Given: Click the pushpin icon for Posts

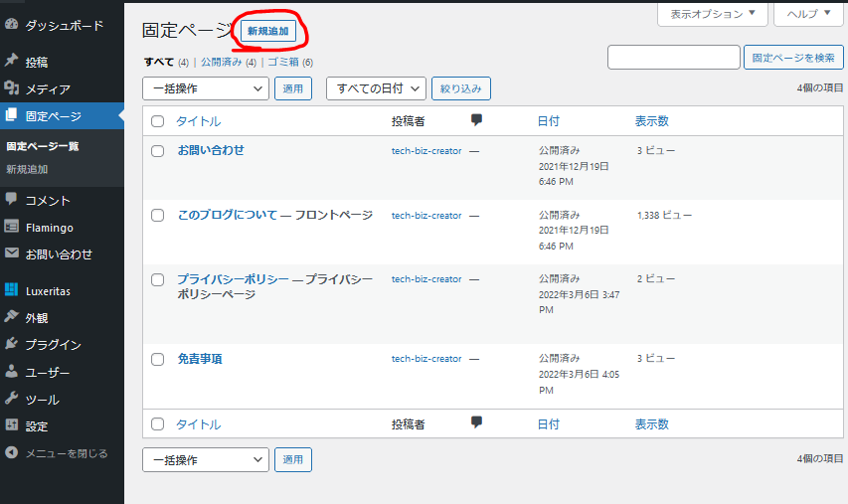Looking at the screenshot, I should pos(11,62).
